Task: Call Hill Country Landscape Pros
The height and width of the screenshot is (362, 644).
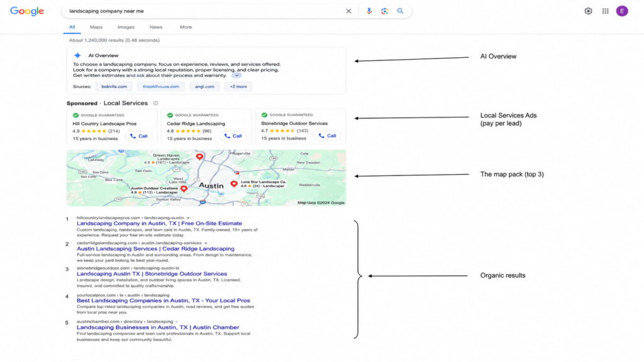Action: [139, 136]
